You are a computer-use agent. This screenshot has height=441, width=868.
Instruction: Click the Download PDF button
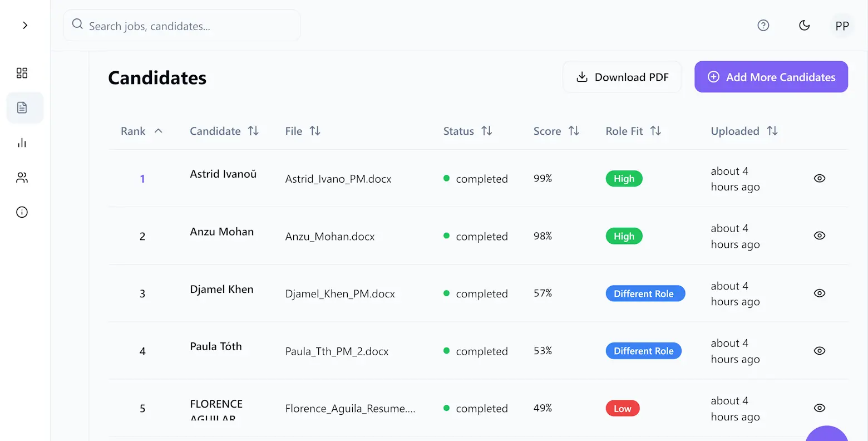point(622,77)
